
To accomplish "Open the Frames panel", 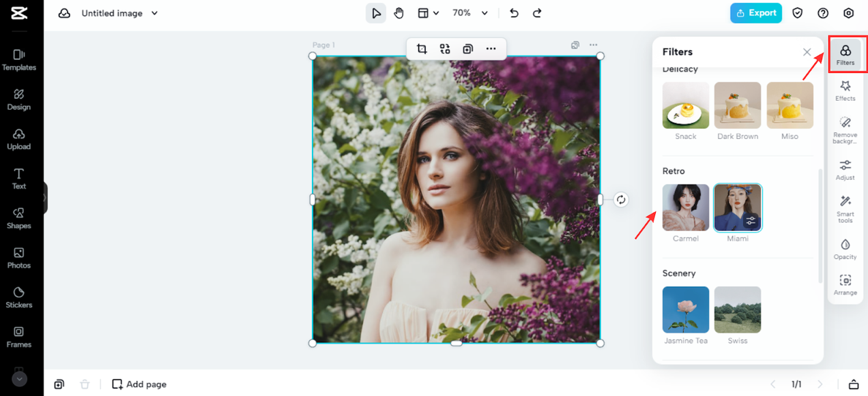I will pos(19,337).
